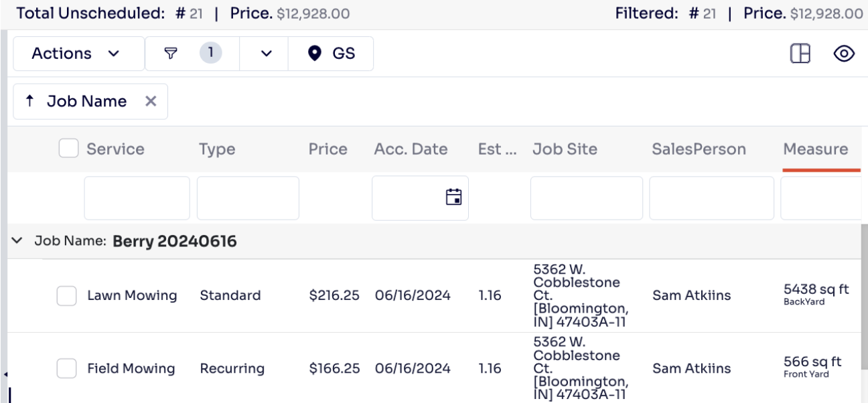Click the filter funnel icon
Viewport: 868px width, 403px height.
click(x=170, y=54)
